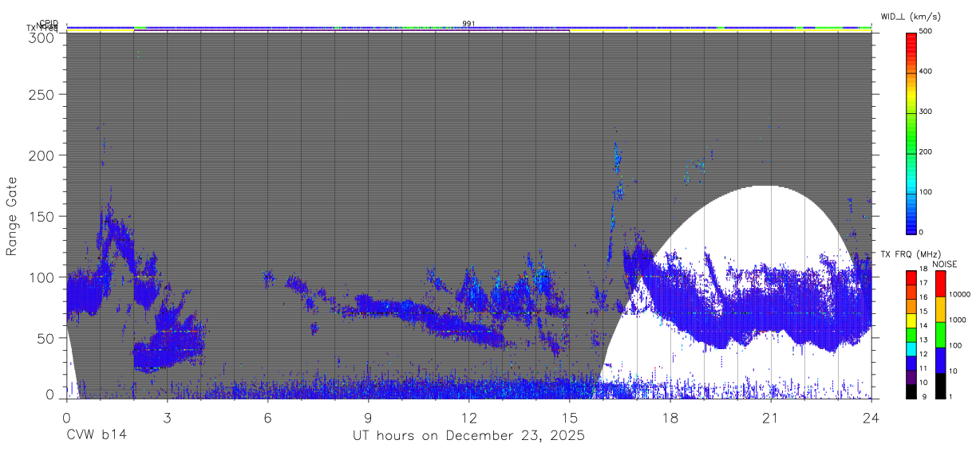Click the x-axis tick label 3
The width and height of the screenshot is (980, 452).
pos(167,417)
